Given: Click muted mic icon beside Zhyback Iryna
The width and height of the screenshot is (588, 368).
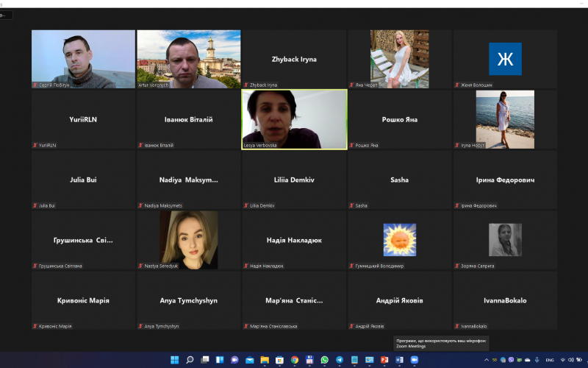Looking at the screenshot, I should click(x=246, y=85).
